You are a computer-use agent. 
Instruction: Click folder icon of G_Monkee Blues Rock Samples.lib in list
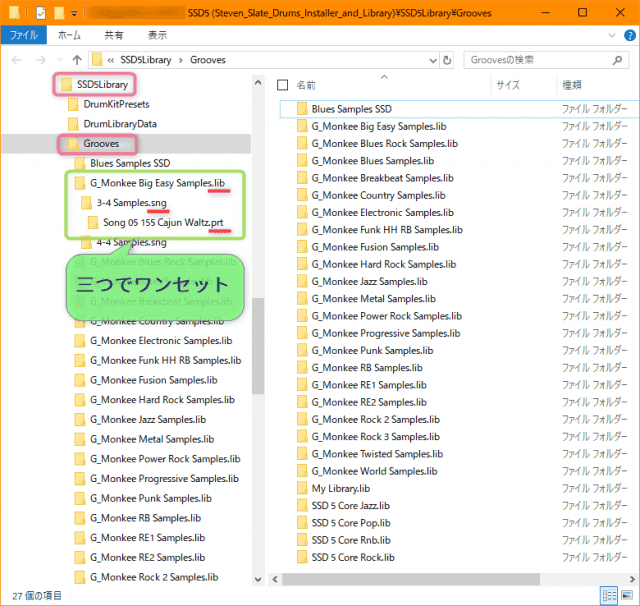click(302, 143)
